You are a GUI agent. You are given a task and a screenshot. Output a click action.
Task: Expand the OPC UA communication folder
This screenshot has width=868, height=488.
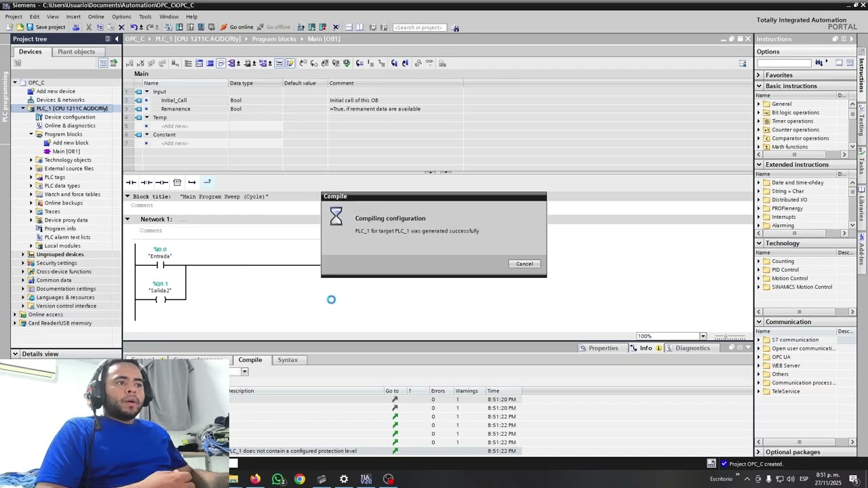click(759, 357)
